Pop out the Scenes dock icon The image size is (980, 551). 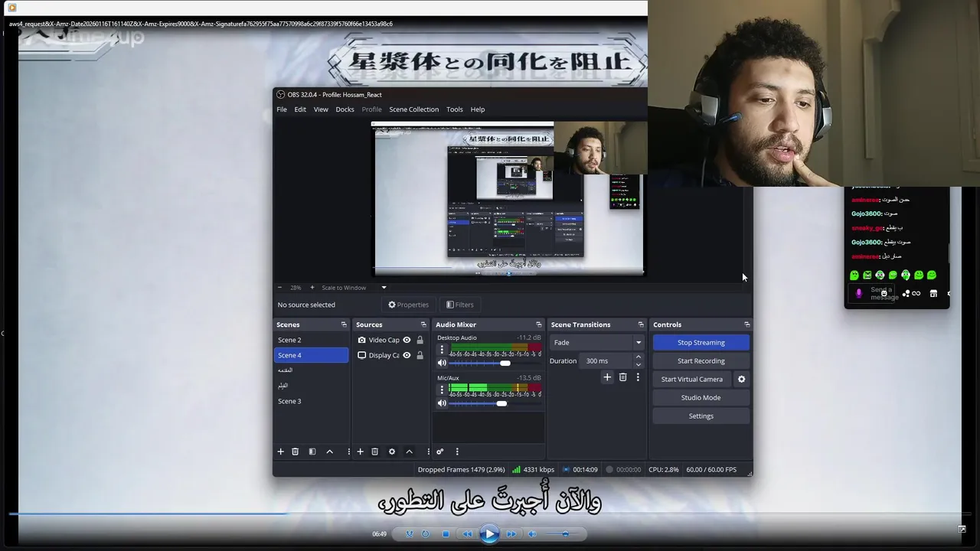pos(344,324)
